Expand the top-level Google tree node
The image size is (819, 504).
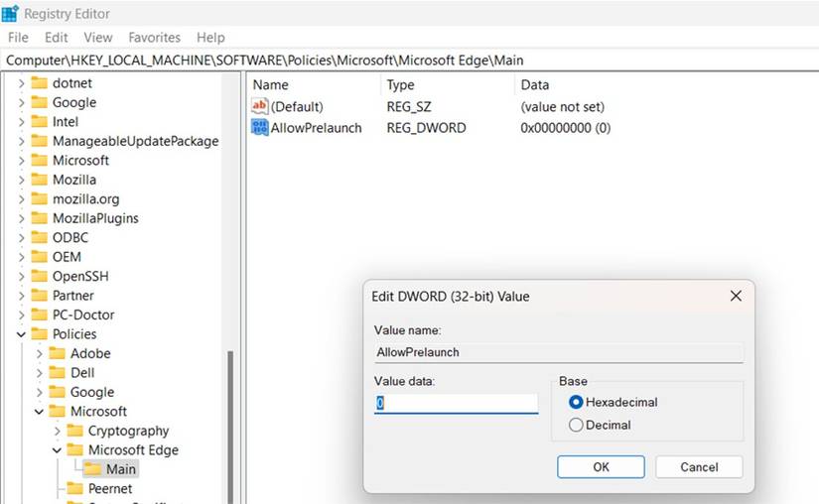pyautogui.click(x=22, y=103)
